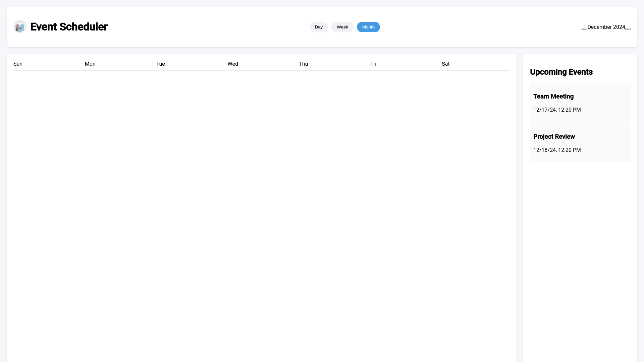This screenshot has width=644, height=362.
Task: Click the Wed column header
Action: click(x=233, y=64)
